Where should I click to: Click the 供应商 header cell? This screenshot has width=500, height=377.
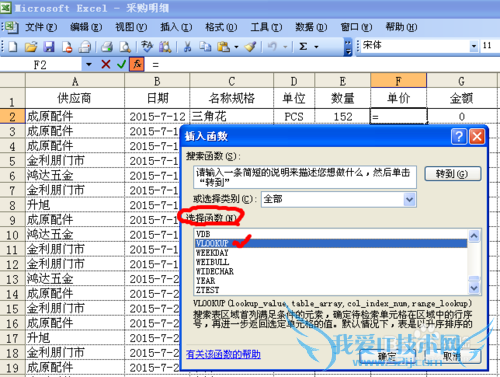[x=75, y=98]
